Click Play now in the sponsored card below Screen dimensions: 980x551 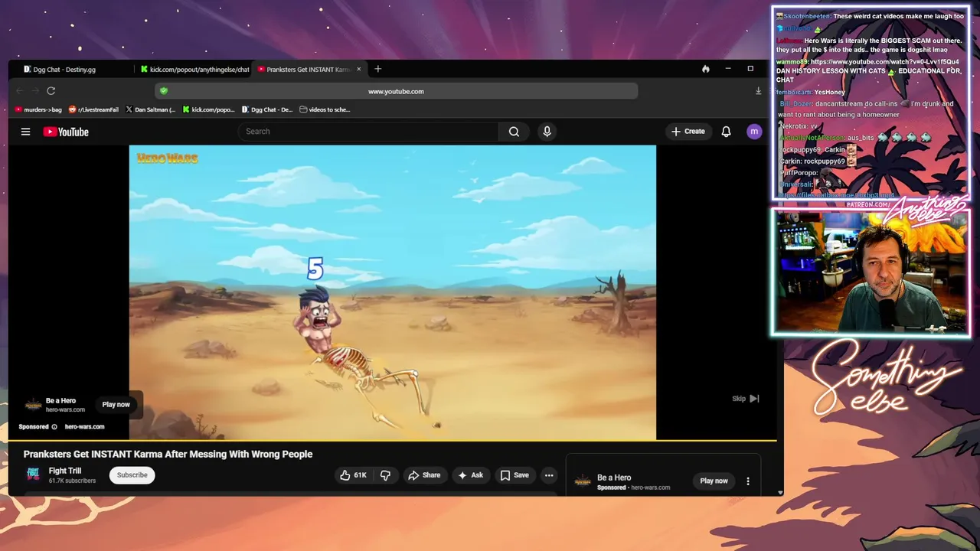coord(714,481)
